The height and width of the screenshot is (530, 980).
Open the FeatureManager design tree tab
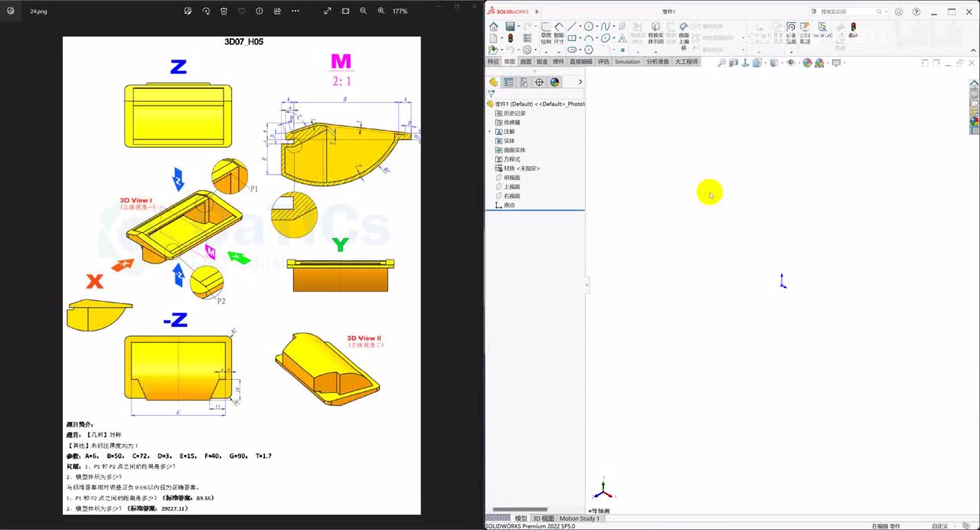(493, 82)
